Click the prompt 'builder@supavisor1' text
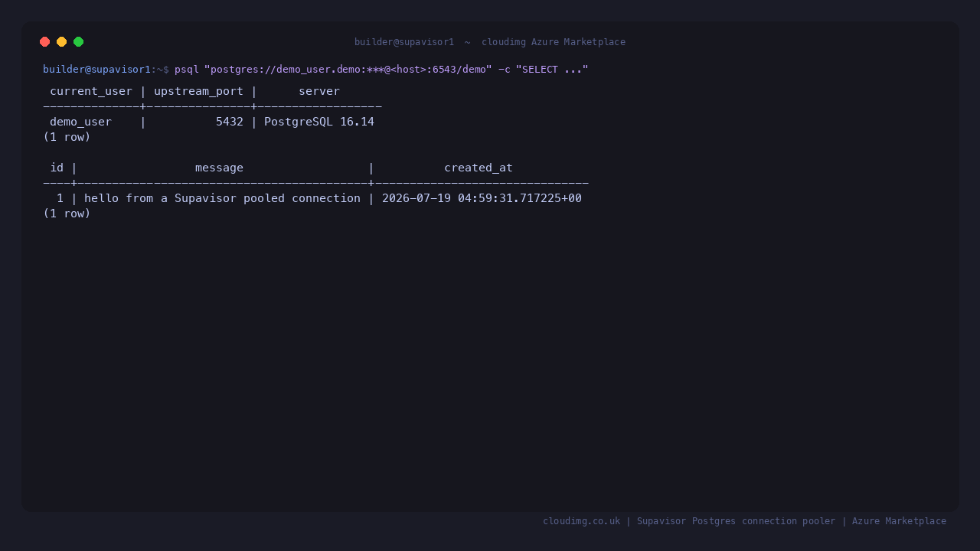The width and height of the screenshot is (980, 551). [96, 70]
